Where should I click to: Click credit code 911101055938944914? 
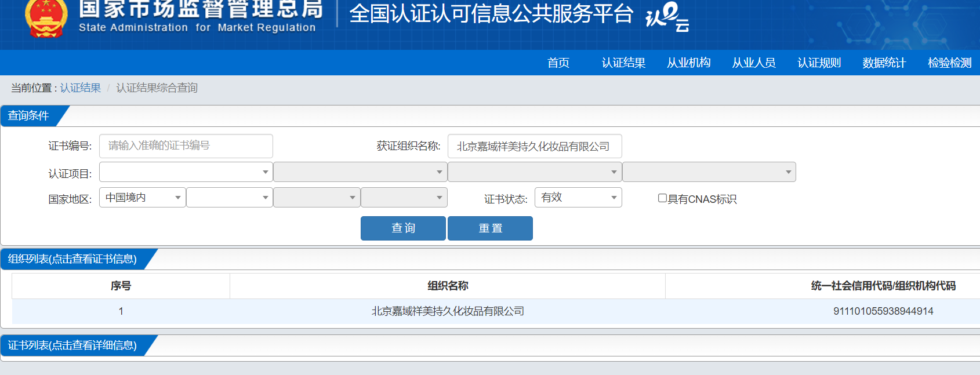(883, 311)
